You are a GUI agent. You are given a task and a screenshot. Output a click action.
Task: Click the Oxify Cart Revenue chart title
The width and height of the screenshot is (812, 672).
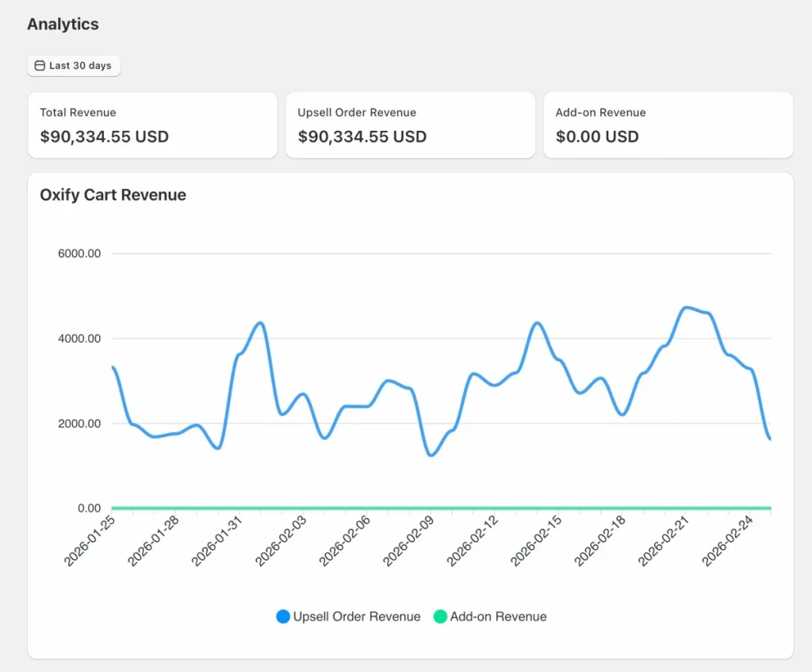[113, 195]
